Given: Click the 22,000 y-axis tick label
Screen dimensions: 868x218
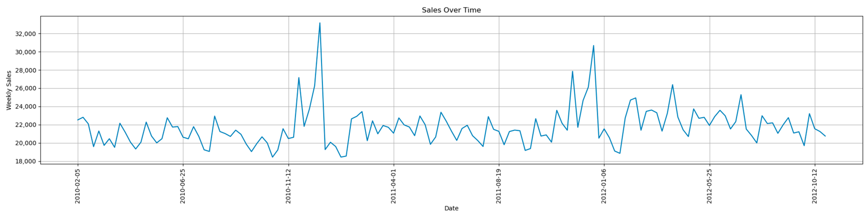Looking at the screenshot, I should [x=26, y=125].
